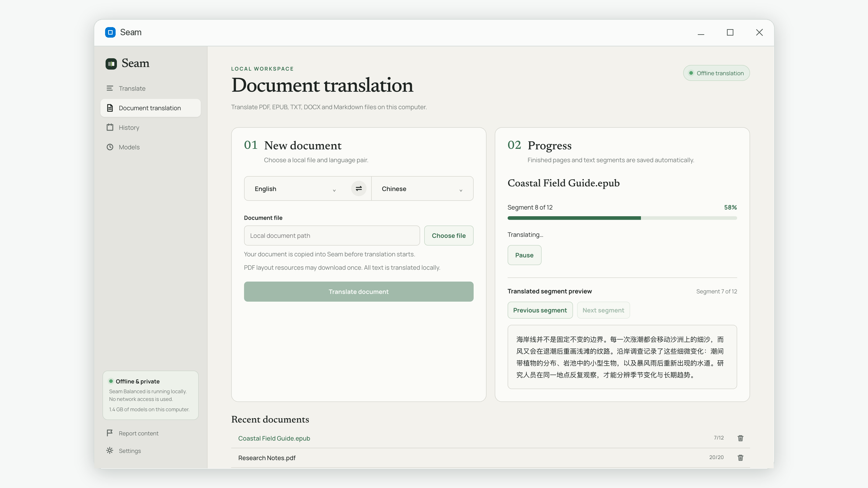Click the 20/20 count for Research Notes
This screenshot has height=488, width=868.
[x=716, y=457]
